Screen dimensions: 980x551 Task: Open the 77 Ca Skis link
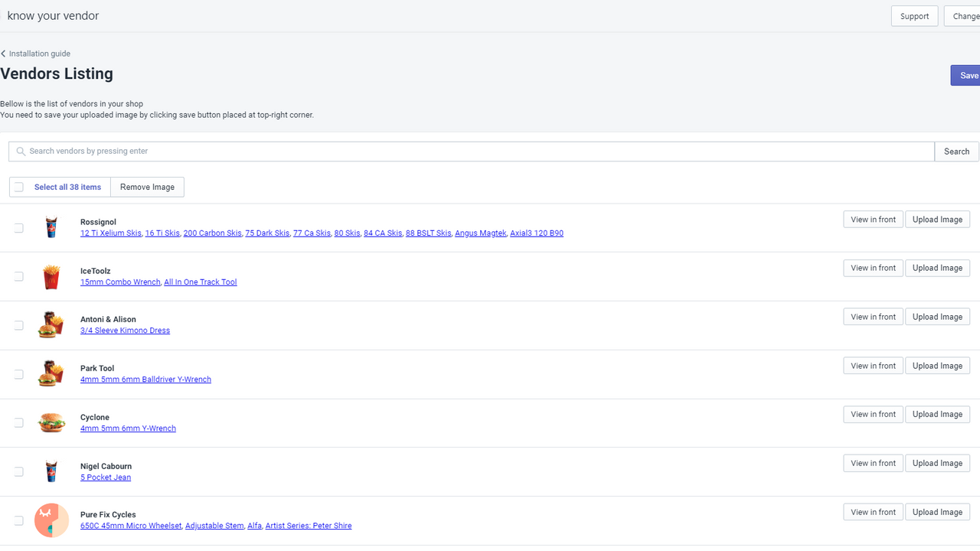pos(312,233)
